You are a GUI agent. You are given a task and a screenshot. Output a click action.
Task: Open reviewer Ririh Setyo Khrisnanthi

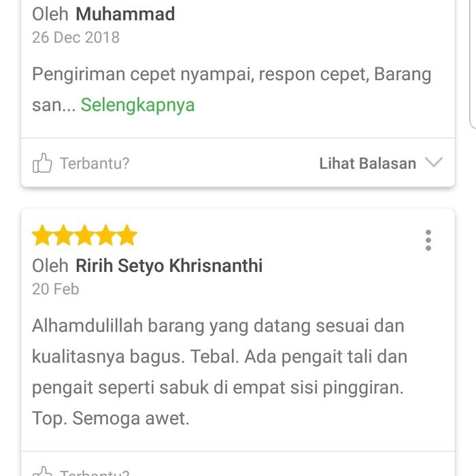coord(169,265)
